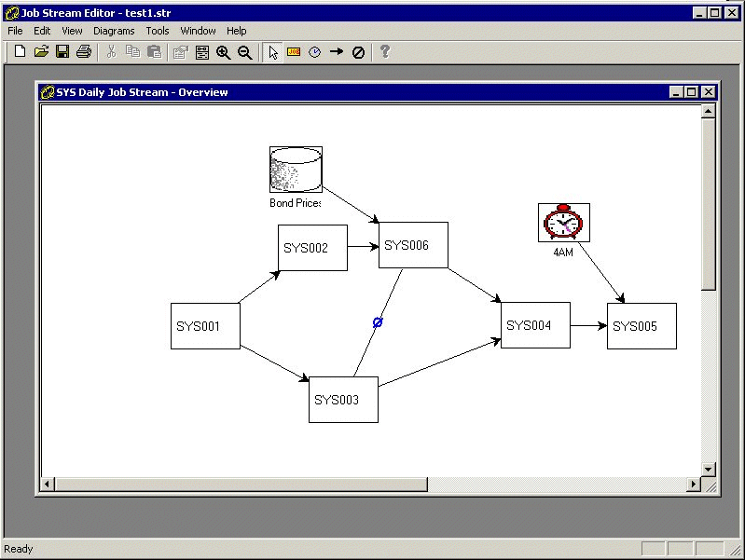Zoom out with the magnifier minus icon
The image size is (745, 560).
(x=245, y=52)
